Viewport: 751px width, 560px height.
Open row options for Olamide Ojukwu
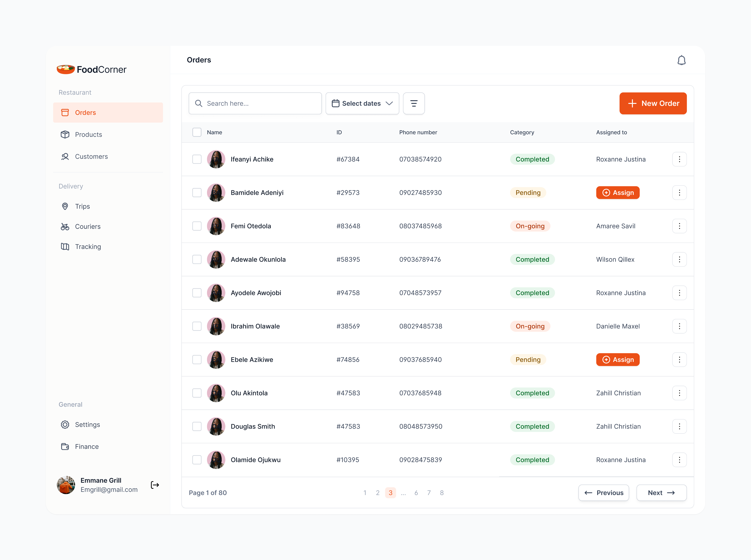pos(679,460)
